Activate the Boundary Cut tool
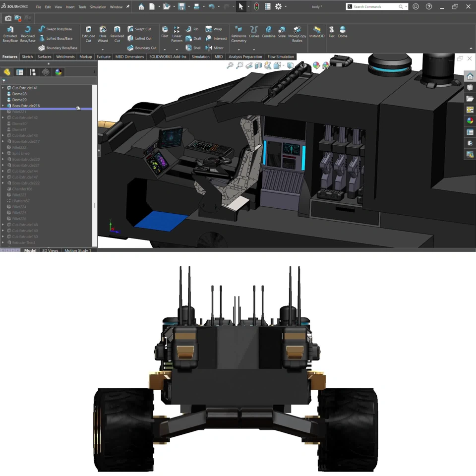476x476 pixels. pos(142,48)
